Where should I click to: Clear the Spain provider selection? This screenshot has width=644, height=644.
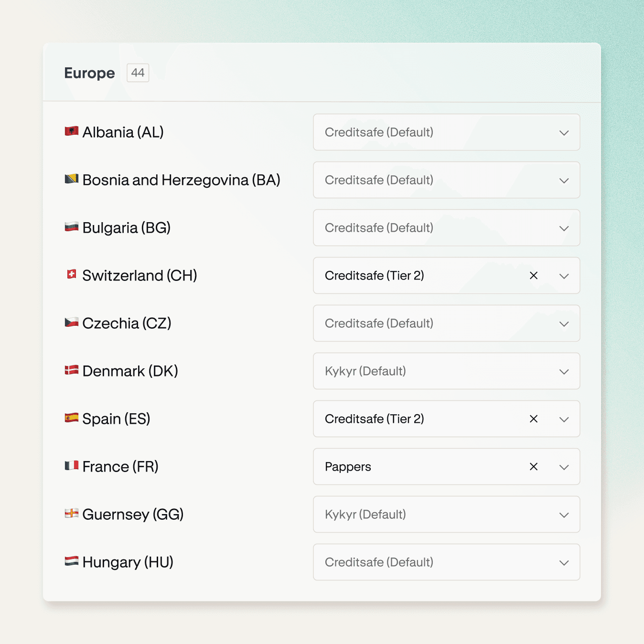coord(534,419)
